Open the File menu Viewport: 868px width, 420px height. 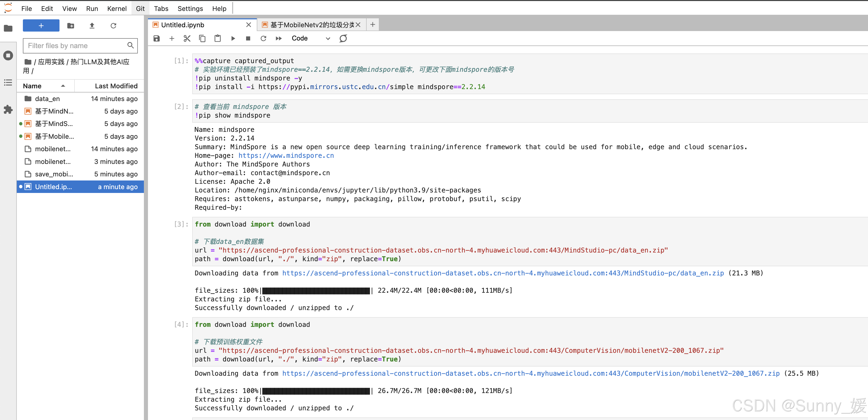[27, 9]
